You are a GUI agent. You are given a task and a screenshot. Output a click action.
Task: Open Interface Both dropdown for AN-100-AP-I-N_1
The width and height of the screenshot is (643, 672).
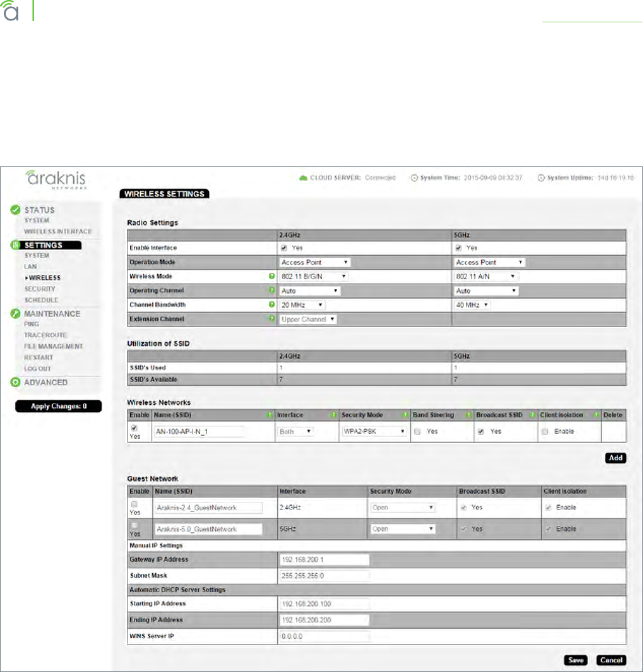pyautogui.click(x=295, y=432)
